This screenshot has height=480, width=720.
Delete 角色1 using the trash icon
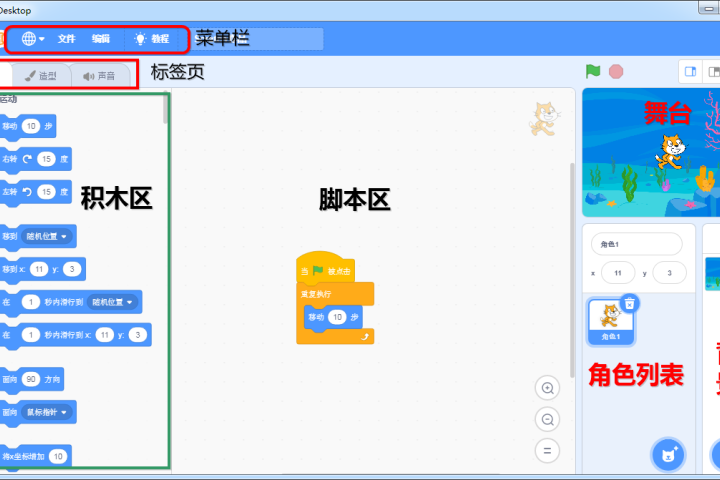(x=630, y=304)
